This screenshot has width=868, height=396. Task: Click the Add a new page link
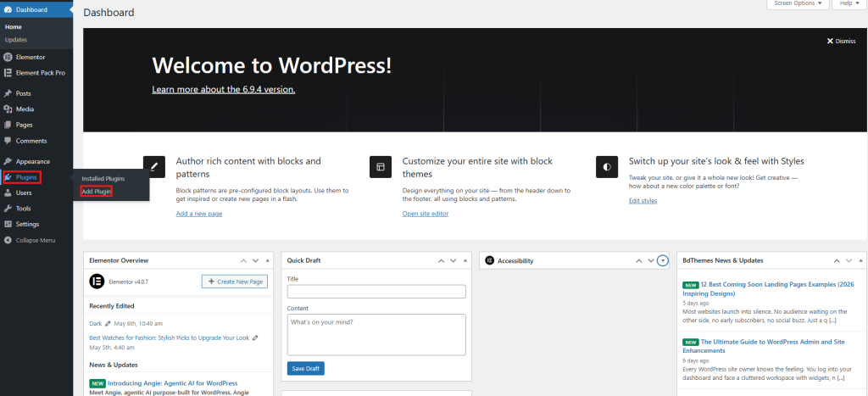coord(198,213)
